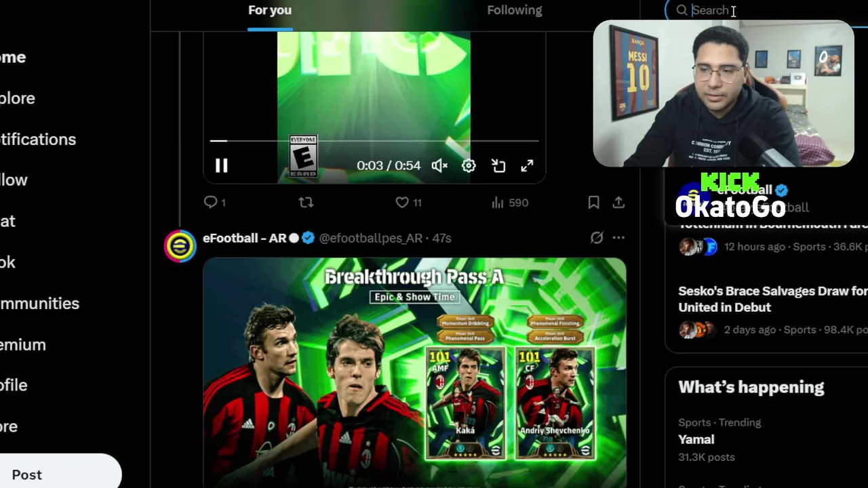
Task: Open more options on eFootball post
Action: pyautogui.click(x=618, y=238)
